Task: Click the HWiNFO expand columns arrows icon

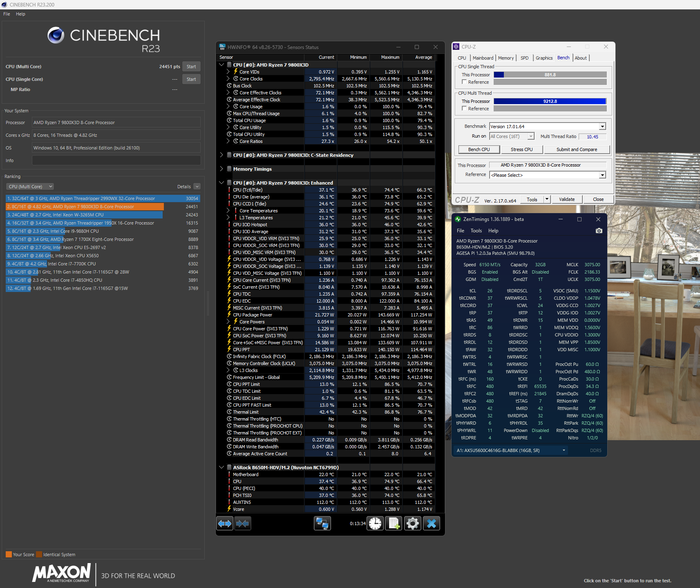Action: point(225,523)
